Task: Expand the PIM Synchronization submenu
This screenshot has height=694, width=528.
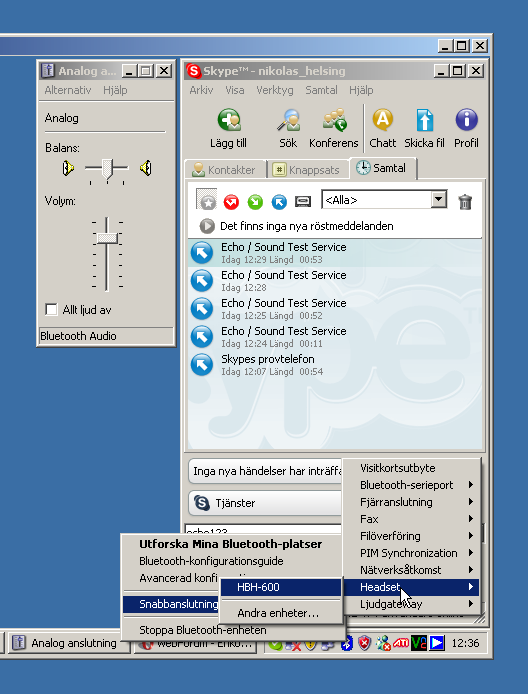Action: click(x=412, y=553)
